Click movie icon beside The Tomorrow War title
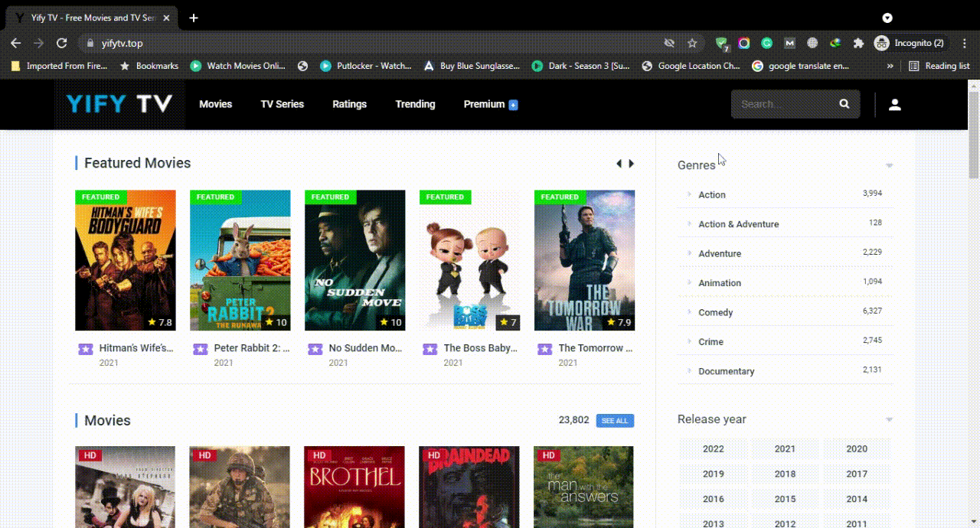Viewport: 980px width, 528px height. click(x=545, y=349)
